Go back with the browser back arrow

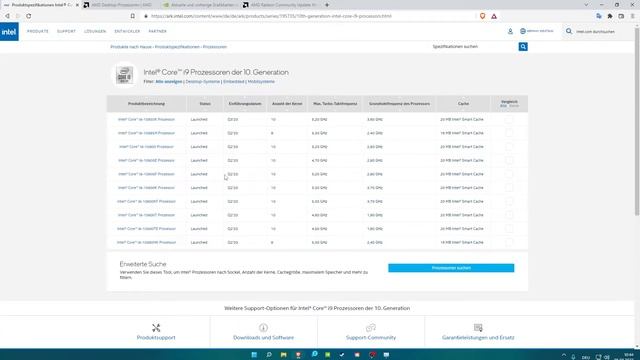point(7,16)
